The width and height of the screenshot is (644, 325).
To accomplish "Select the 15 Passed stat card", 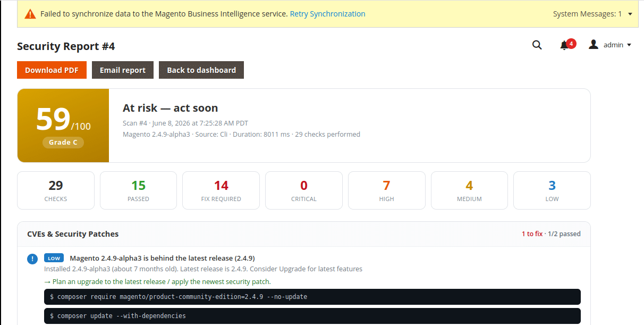I will pos(138,190).
